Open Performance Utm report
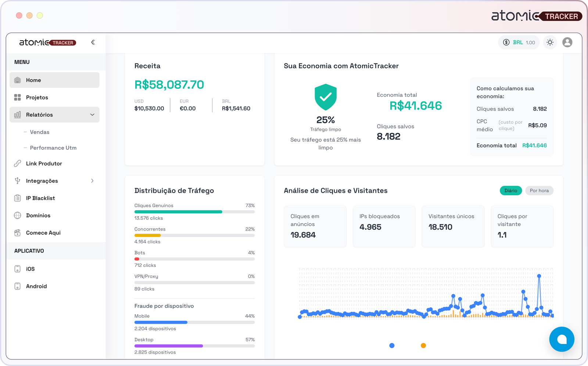Image resolution: width=588 pixels, height=366 pixels. click(53, 148)
